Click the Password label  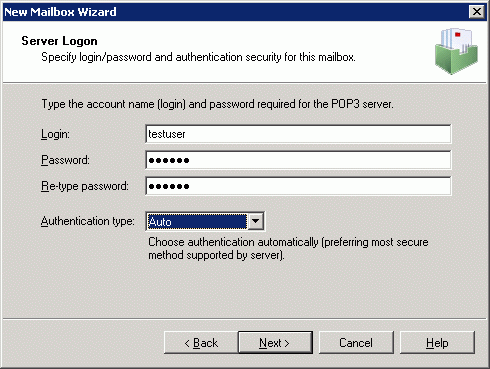pos(65,160)
